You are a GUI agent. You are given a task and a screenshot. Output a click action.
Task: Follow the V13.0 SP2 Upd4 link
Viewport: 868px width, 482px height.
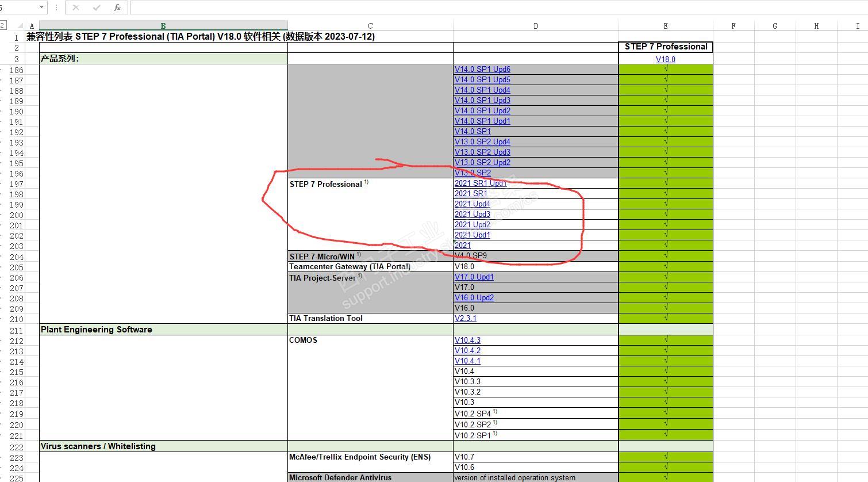(482, 141)
